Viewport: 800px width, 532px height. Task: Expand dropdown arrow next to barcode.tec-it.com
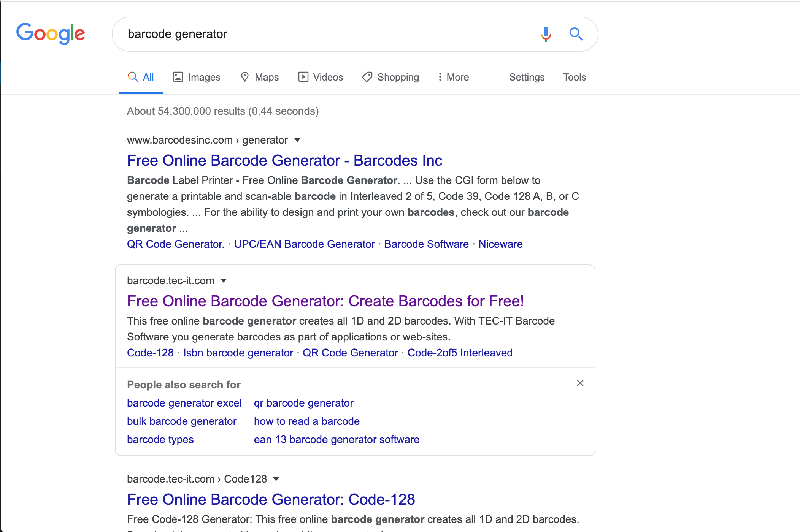pyautogui.click(x=224, y=281)
